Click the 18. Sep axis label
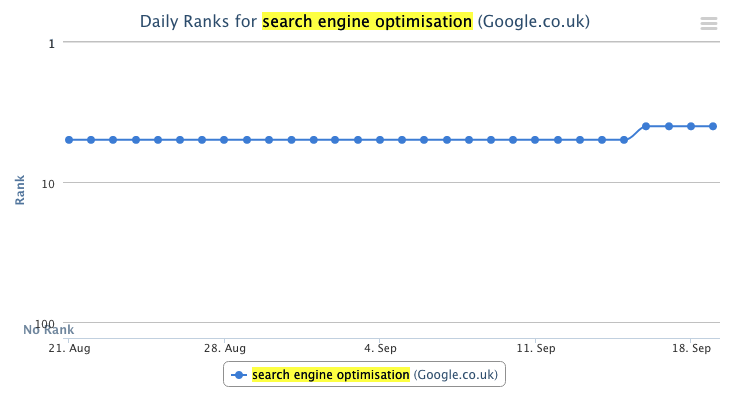This screenshot has width=739, height=408. click(691, 348)
